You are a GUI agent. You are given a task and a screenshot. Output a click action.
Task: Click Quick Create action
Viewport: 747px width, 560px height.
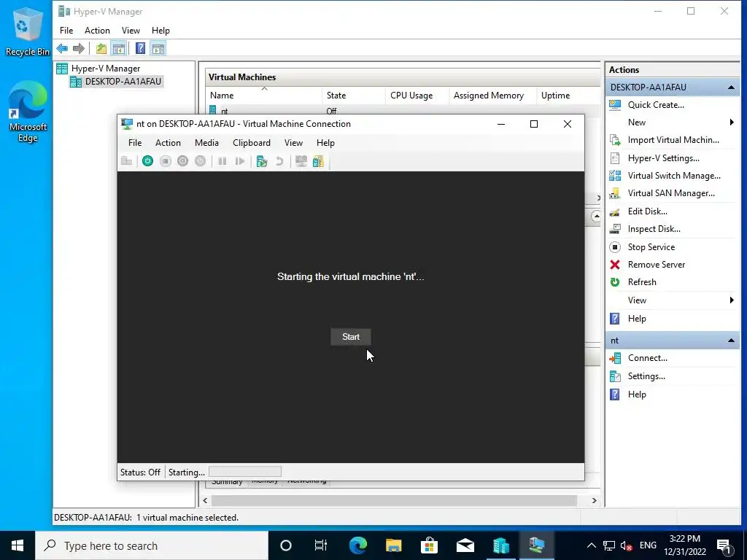click(x=656, y=105)
